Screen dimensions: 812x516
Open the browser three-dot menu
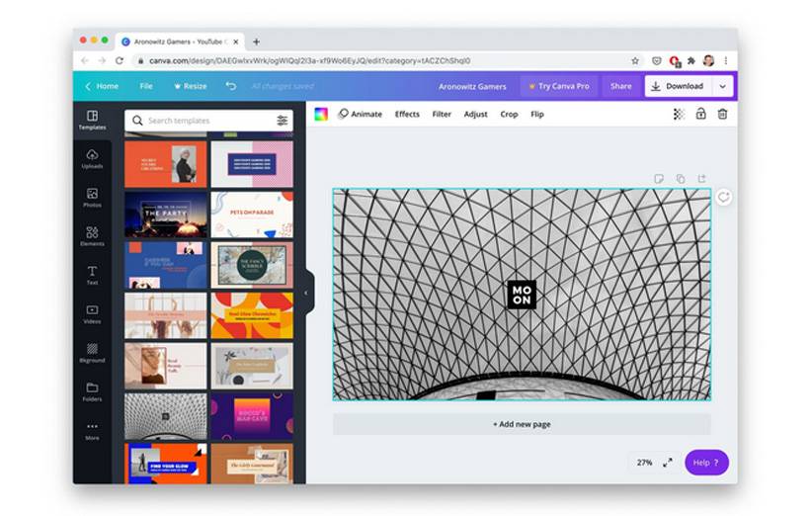726,60
